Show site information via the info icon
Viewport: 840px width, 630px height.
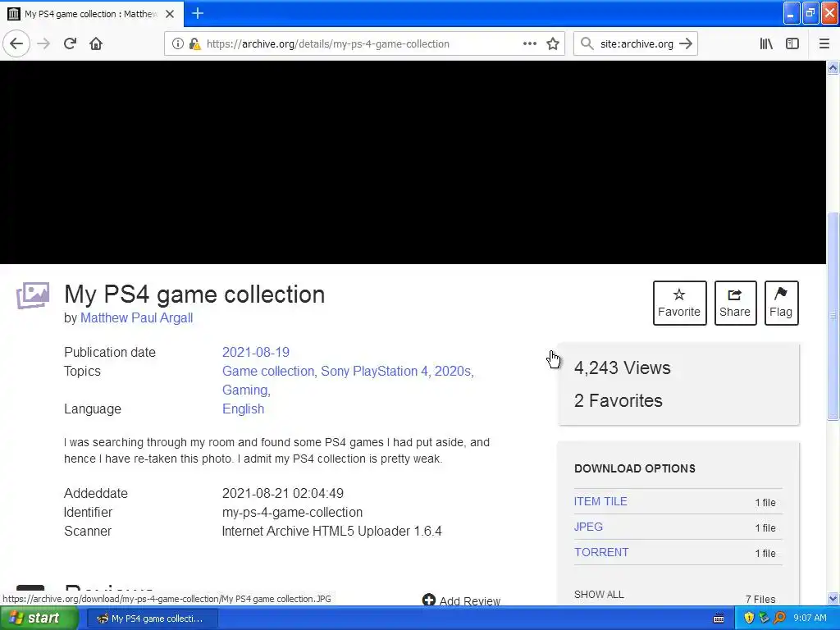point(177,44)
